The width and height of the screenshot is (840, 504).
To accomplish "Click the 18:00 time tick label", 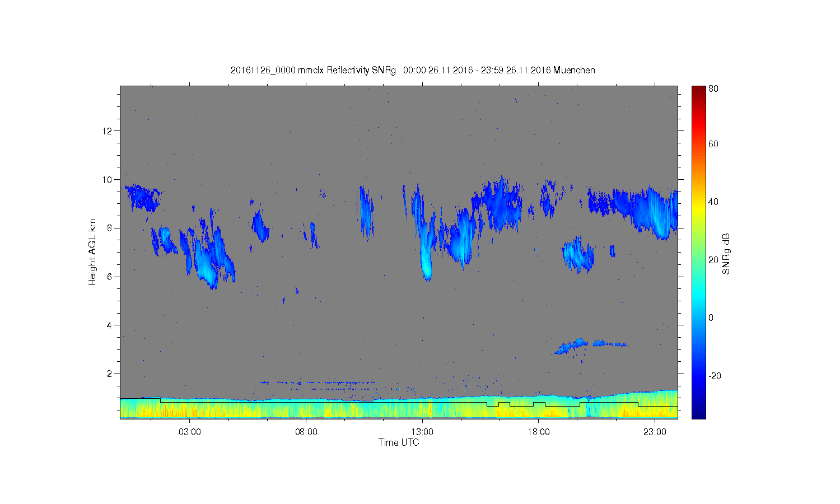I will point(539,432).
